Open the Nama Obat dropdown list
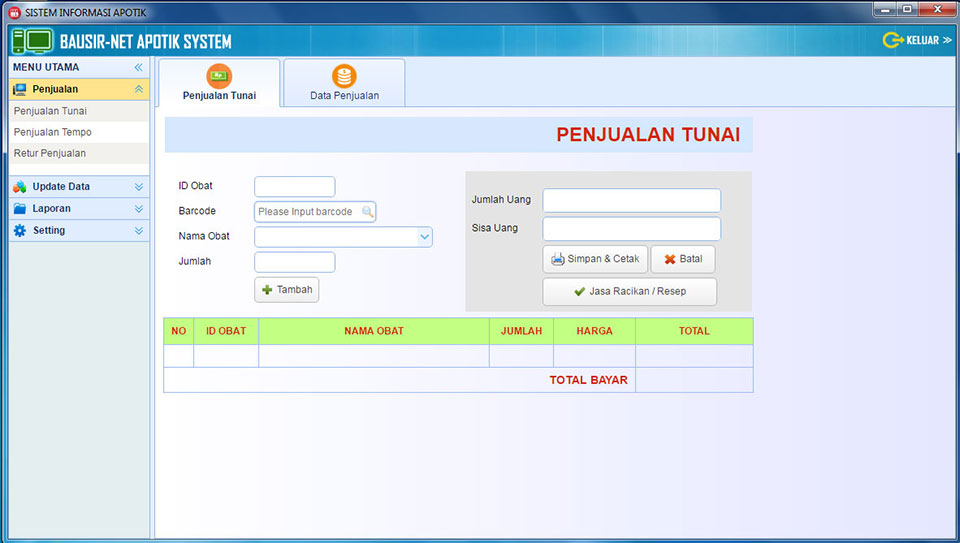 point(424,237)
